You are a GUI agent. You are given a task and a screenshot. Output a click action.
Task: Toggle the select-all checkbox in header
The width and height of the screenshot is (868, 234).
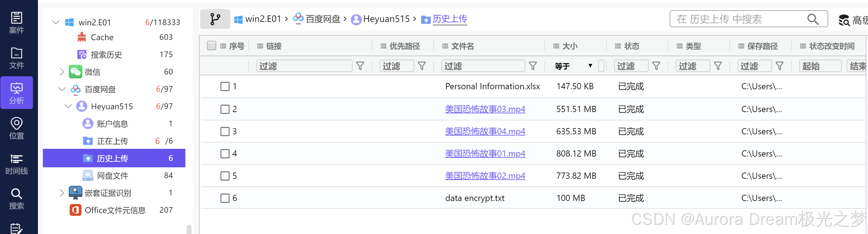211,45
